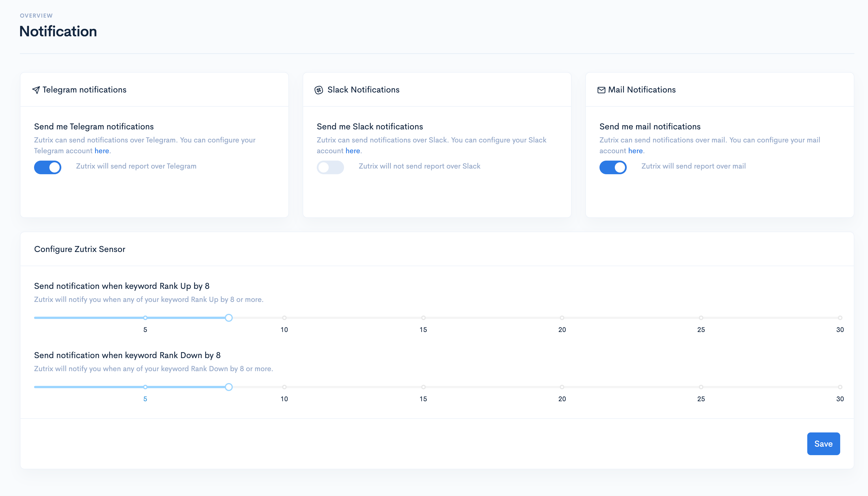Click the highlighted 5 label under Rank Down slider
The height and width of the screenshot is (496, 868).
coord(145,399)
